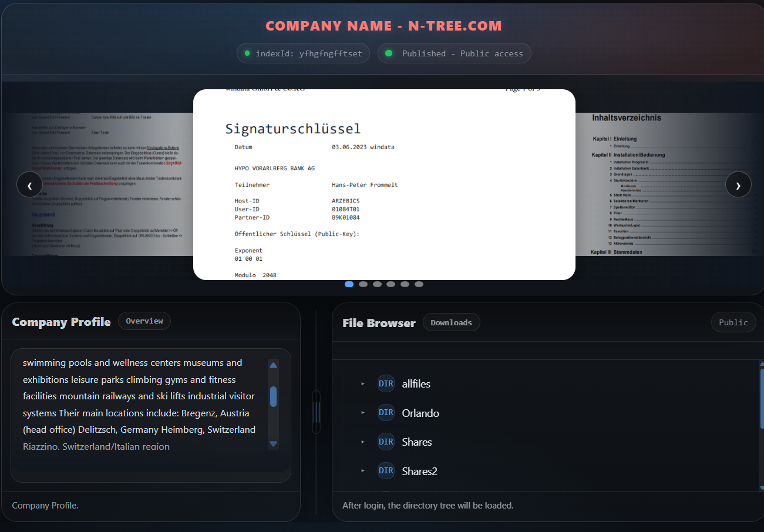Open the Shares2 folder
Viewport: 764px width, 532px height.
[x=420, y=471]
